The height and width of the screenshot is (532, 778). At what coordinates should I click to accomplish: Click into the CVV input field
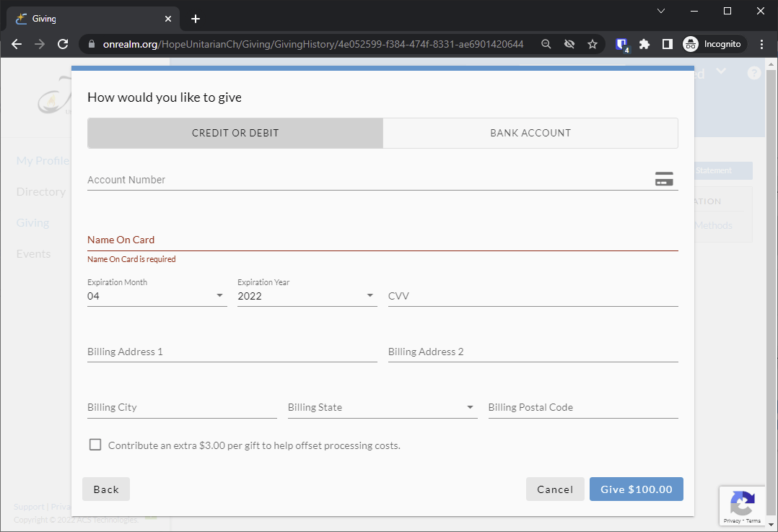pos(533,296)
